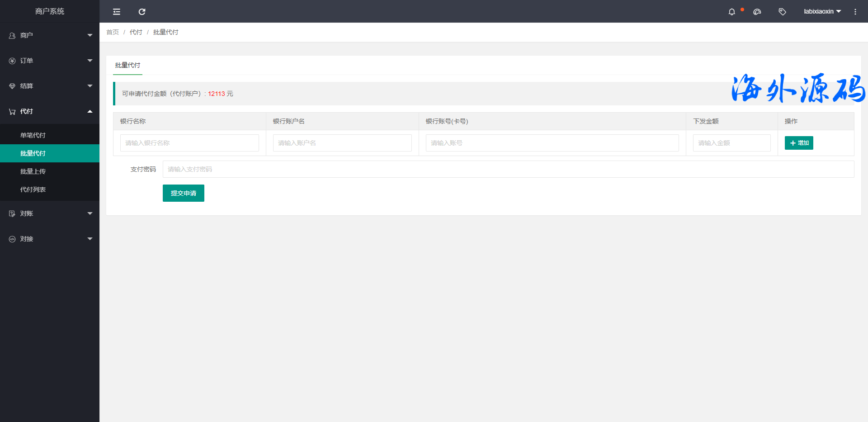Open notifications via the bell icon
The image size is (868, 422).
click(731, 12)
